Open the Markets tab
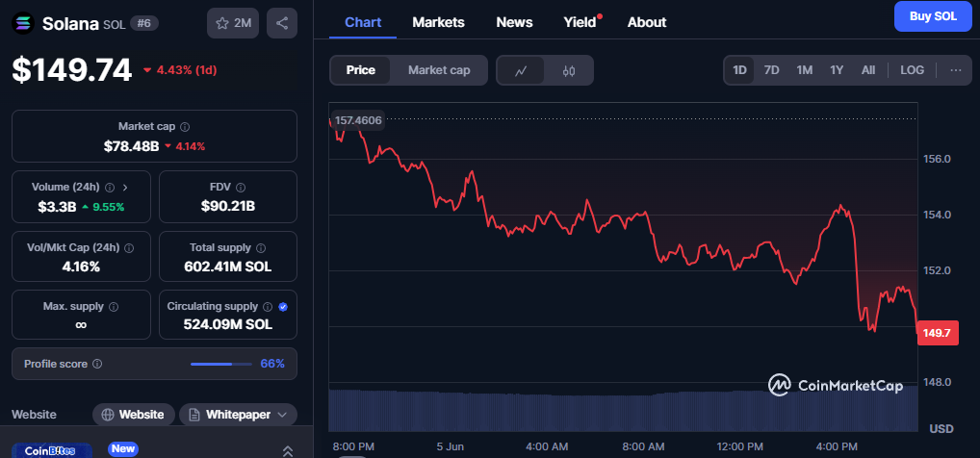 pos(438,22)
